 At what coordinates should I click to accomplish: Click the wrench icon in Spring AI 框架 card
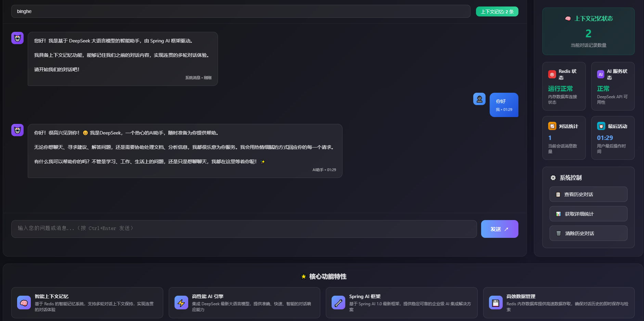point(338,303)
